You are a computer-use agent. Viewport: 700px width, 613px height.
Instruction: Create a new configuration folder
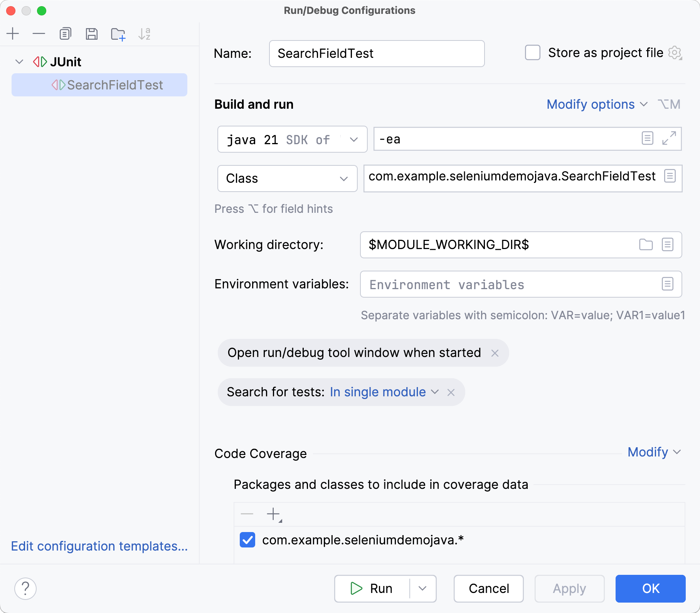118,34
